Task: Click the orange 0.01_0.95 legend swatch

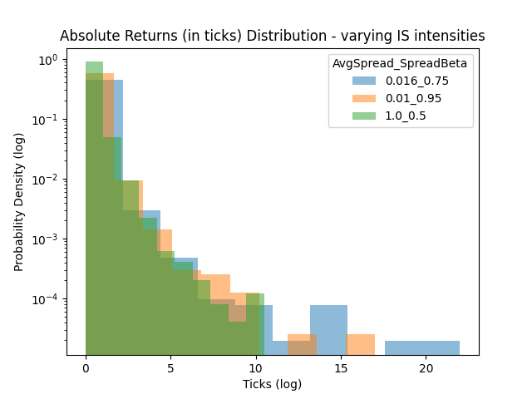Action: click(364, 99)
